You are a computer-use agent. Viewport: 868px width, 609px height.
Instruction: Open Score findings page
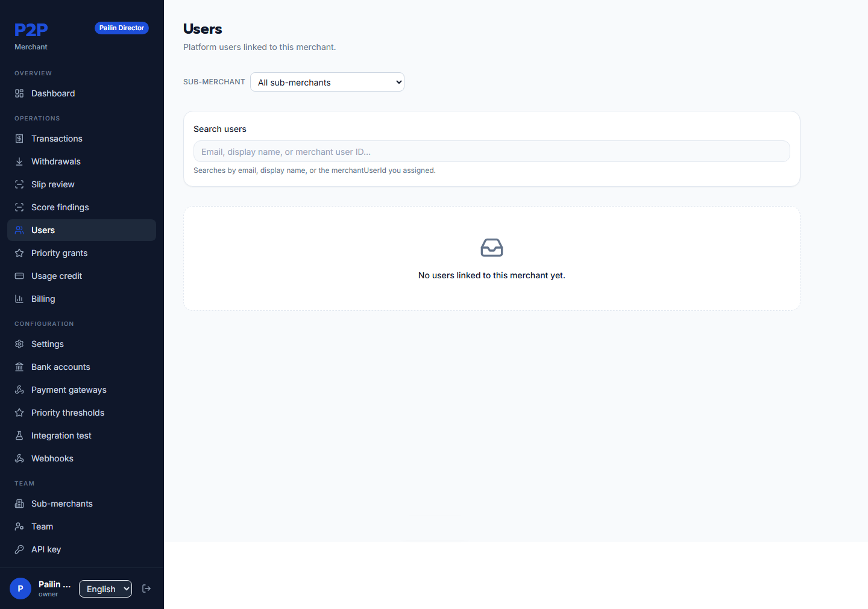tap(81, 207)
